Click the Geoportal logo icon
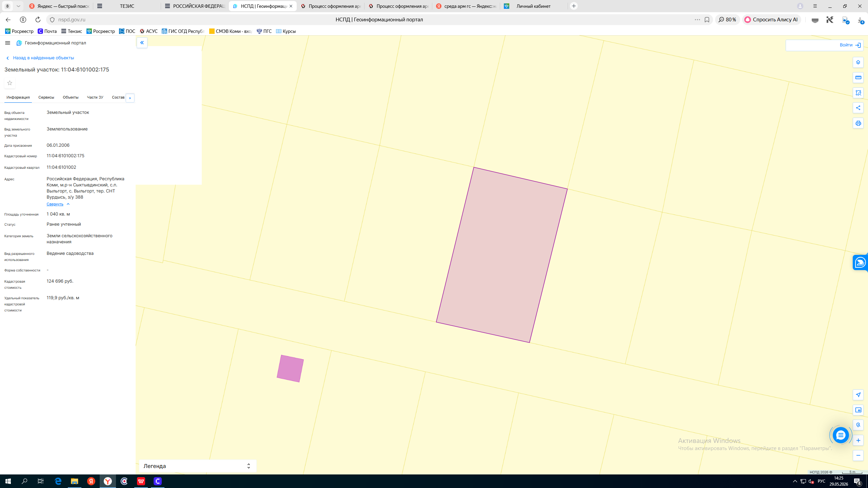Screen dimensions: 868x488 pos(19,43)
